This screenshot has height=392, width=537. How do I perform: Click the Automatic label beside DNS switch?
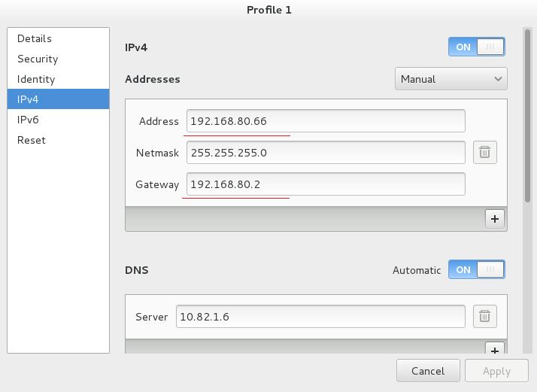tap(417, 270)
